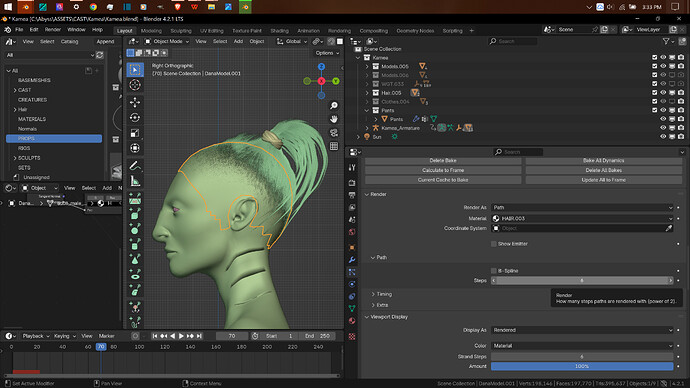The image size is (690, 388).
Task: Click the Delete Bake button
Action: click(443, 161)
